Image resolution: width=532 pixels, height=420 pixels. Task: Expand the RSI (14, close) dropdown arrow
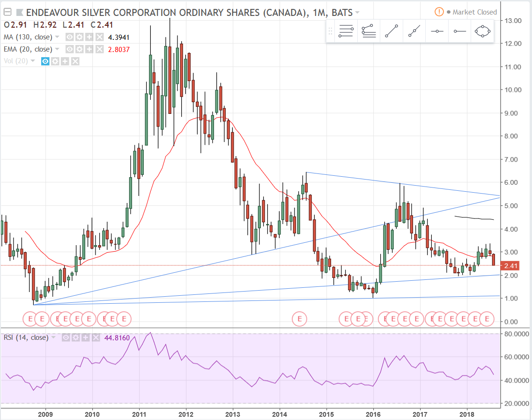point(53,337)
